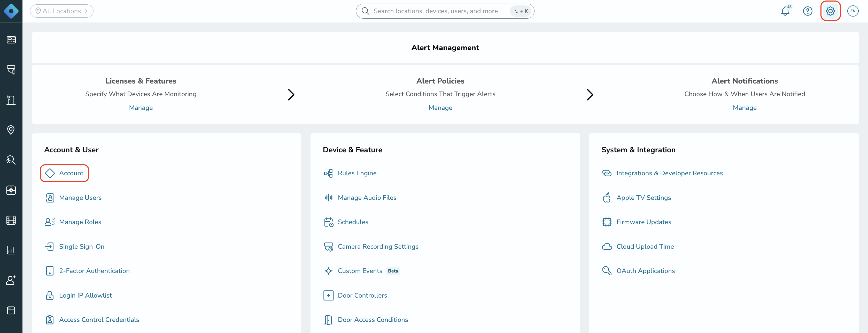
Task: Open Integrations & Developer Resources
Action: point(662,173)
